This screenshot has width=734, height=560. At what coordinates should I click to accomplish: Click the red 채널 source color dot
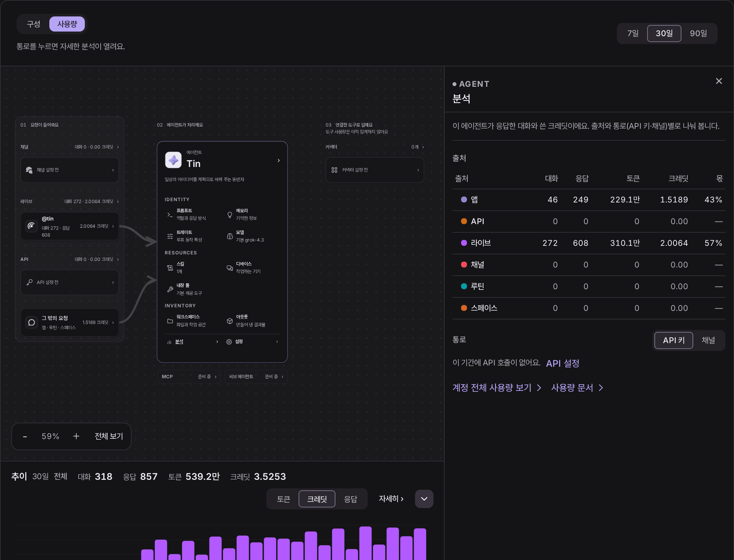click(x=464, y=265)
